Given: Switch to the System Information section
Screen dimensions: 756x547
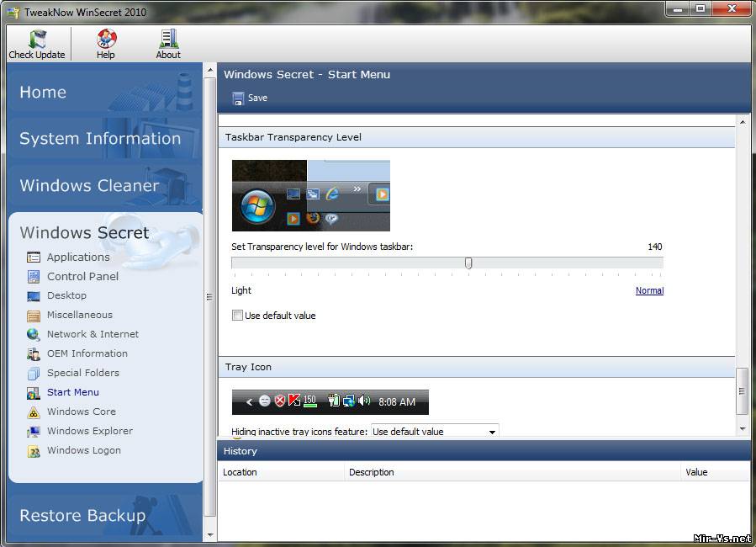Looking at the screenshot, I should 100,139.
